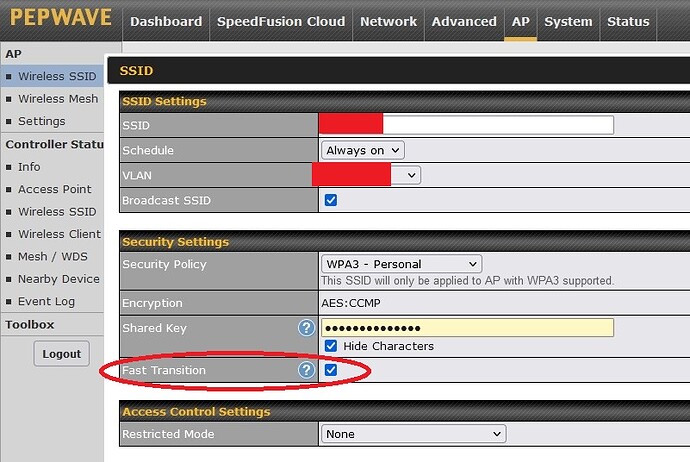Click the Shared Key password field
690x462 pixels.
pos(466,328)
